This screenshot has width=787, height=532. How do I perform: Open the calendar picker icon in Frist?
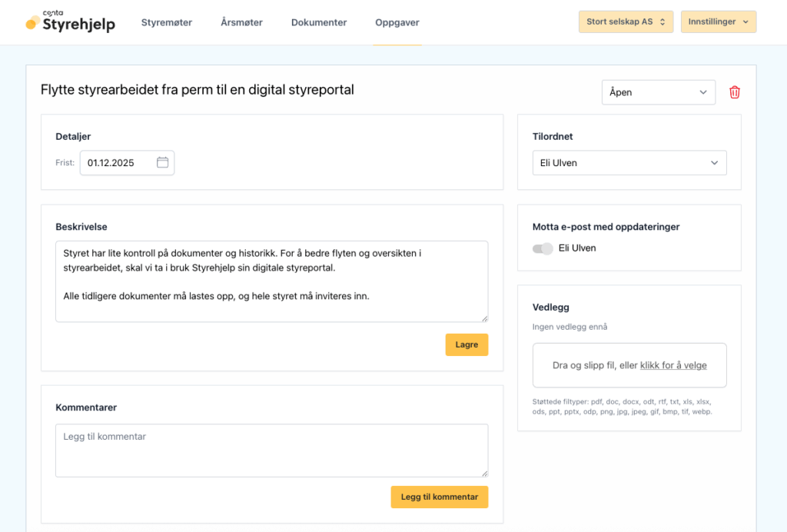tap(162, 163)
